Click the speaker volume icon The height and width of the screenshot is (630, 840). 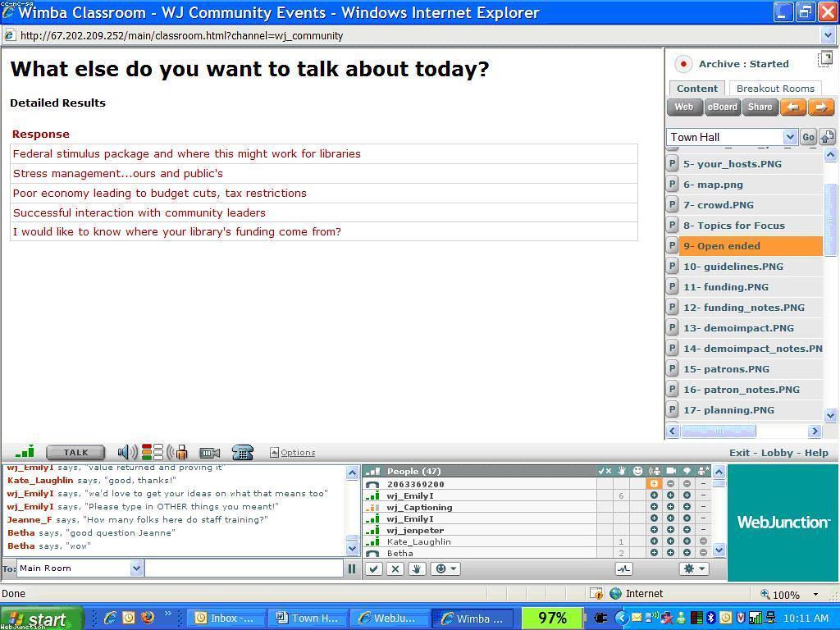[x=127, y=452]
